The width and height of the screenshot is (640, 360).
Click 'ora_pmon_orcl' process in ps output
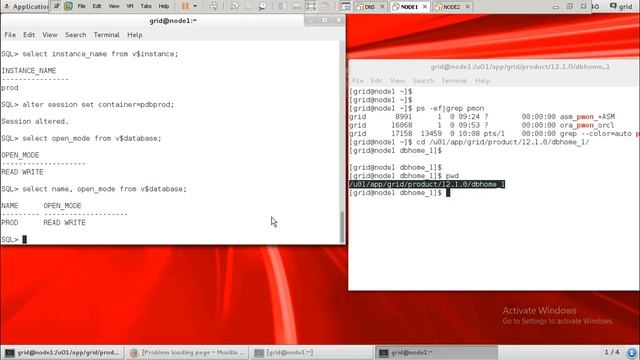587,125
